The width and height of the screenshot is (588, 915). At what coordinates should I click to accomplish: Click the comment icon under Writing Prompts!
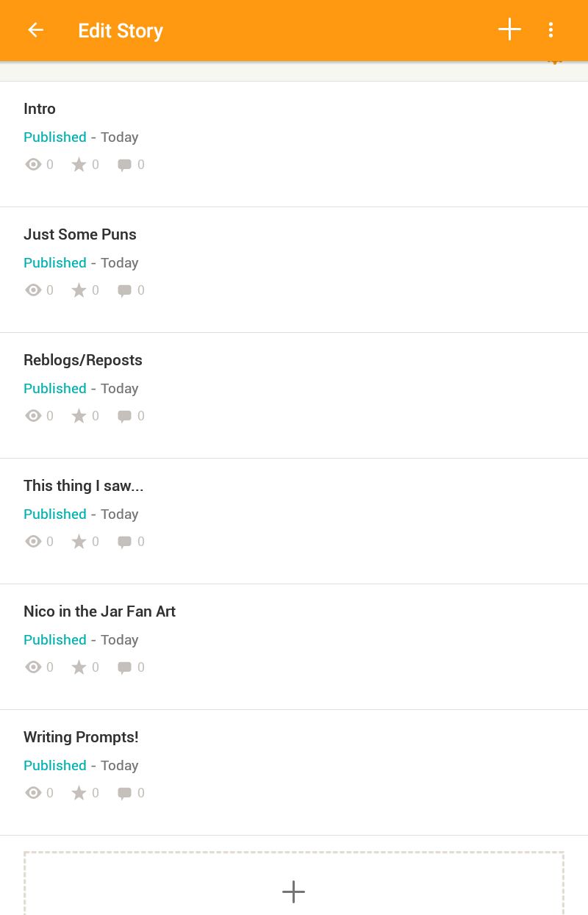coord(124,794)
